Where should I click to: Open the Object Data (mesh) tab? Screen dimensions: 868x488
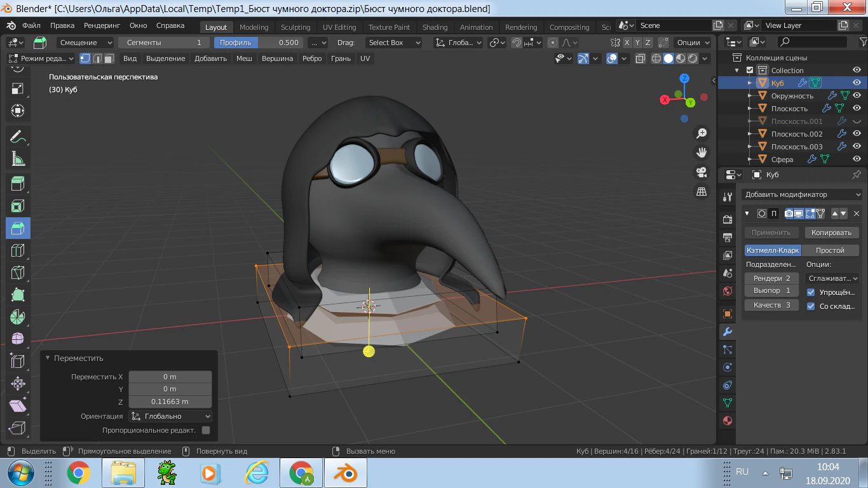pos(728,403)
